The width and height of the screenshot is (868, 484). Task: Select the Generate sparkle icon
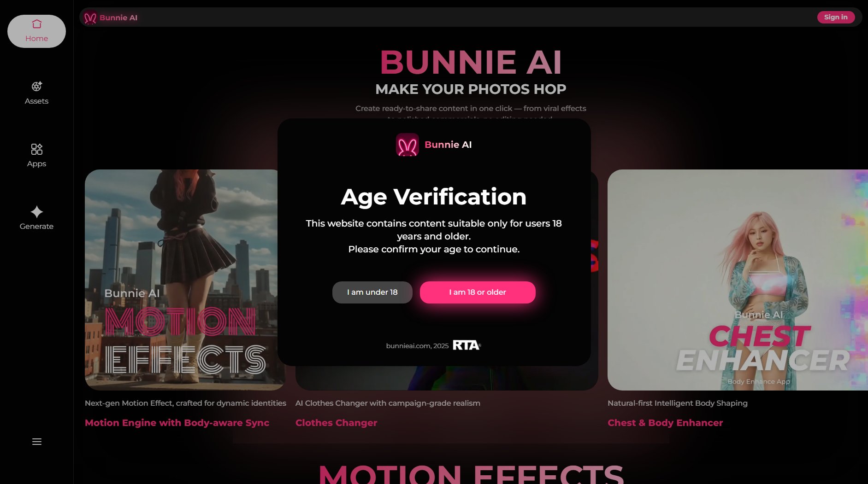37,211
